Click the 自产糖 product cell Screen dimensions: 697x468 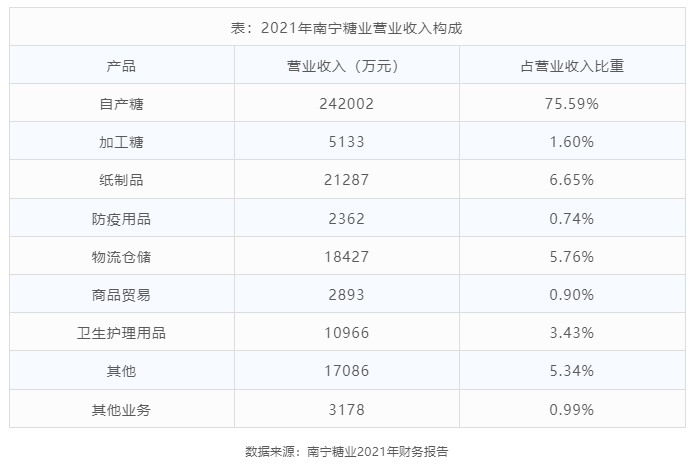pos(121,104)
